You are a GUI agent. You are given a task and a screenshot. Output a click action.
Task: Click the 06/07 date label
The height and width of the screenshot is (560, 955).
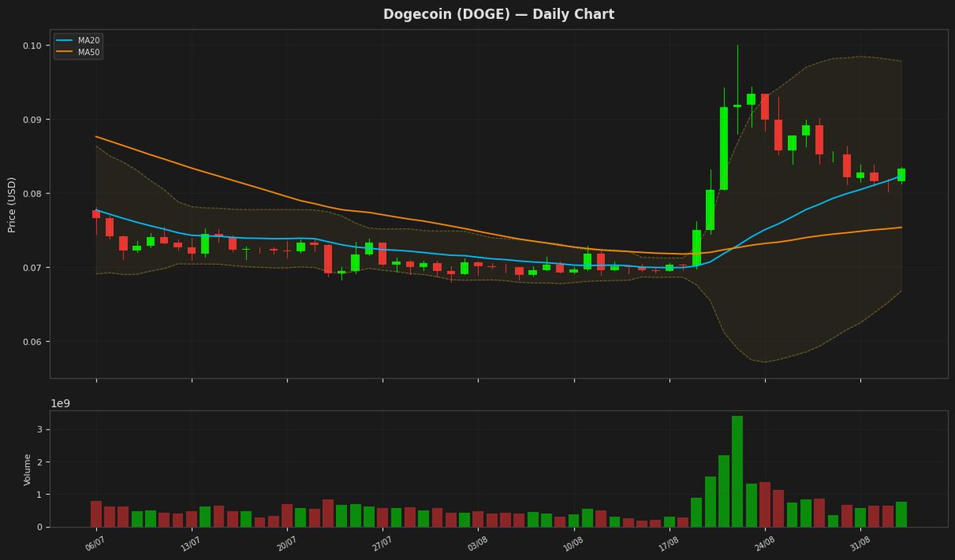point(94,543)
